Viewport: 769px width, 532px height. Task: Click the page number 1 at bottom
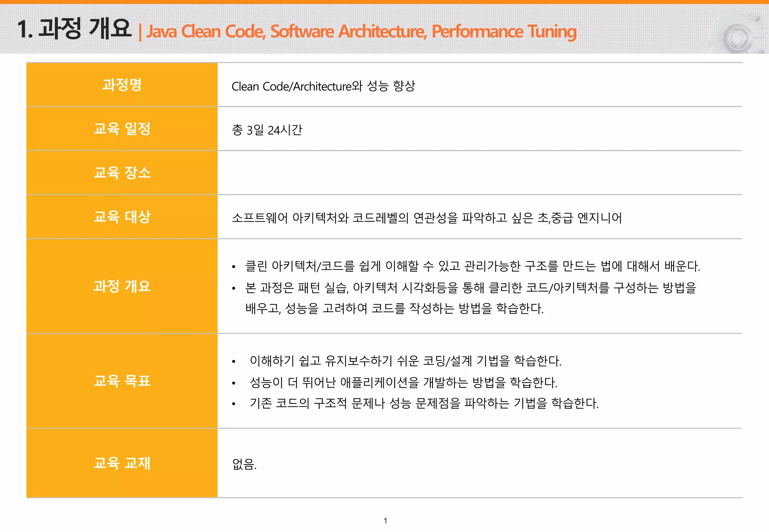385,520
